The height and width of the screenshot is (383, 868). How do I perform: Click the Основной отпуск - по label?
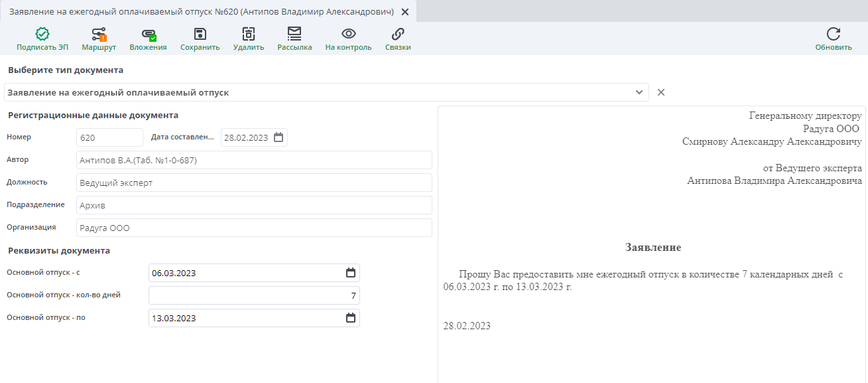(46, 317)
